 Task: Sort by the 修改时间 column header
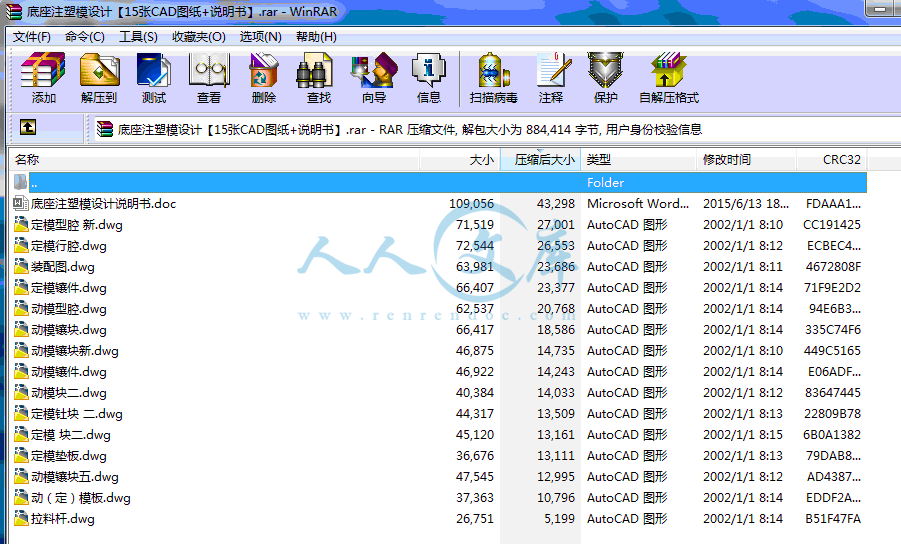746,160
